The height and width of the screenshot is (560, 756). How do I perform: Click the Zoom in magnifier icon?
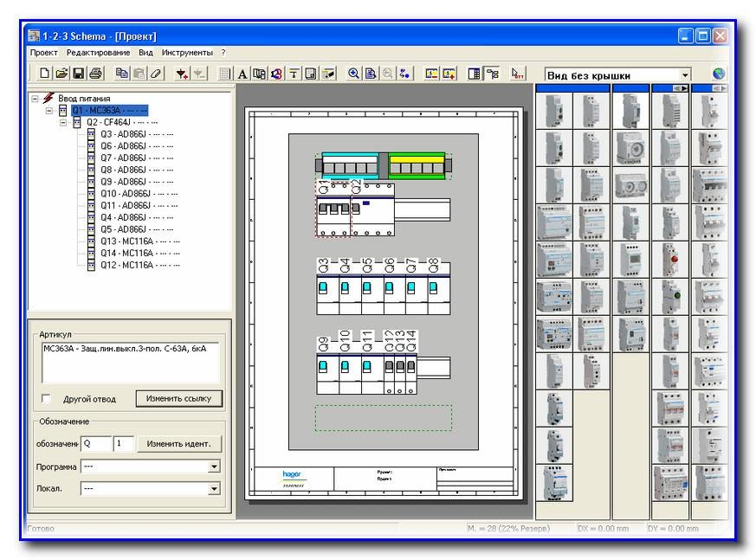coord(353,74)
